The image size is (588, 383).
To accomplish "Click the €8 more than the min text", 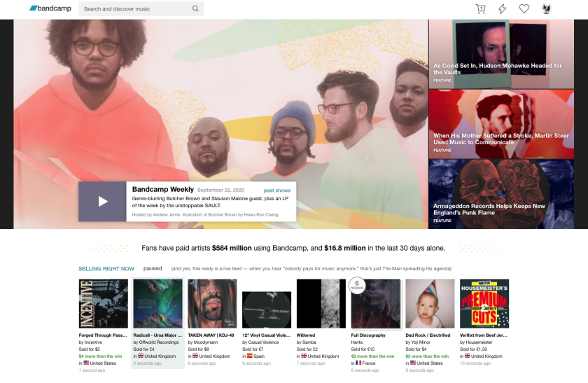I will click(x=372, y=356).
